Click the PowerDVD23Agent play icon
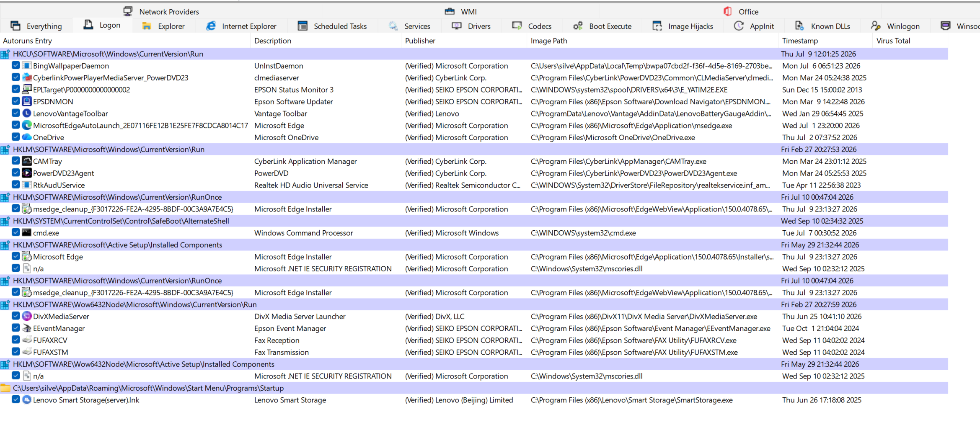980x425 pixels. (27, 173)
